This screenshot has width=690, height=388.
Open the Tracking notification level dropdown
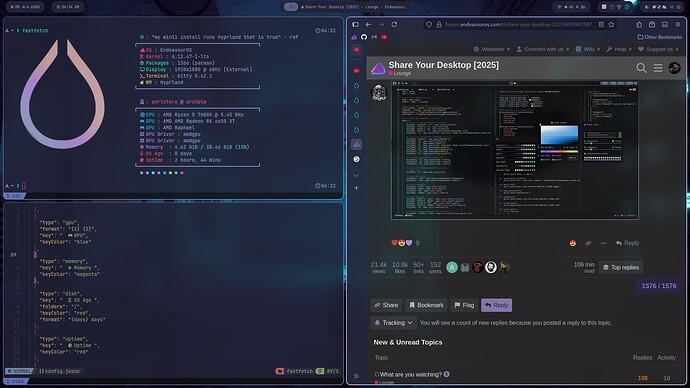[394, 323]
